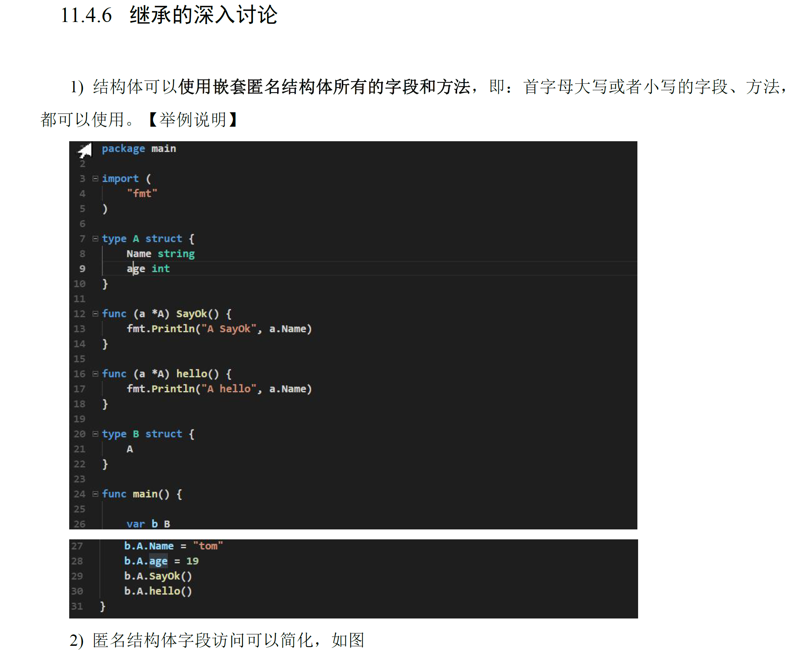Click the mouse cursor arrow icon
Image resolution: width=812 pixels, height=660 pixels.
[x=84, y=150]
